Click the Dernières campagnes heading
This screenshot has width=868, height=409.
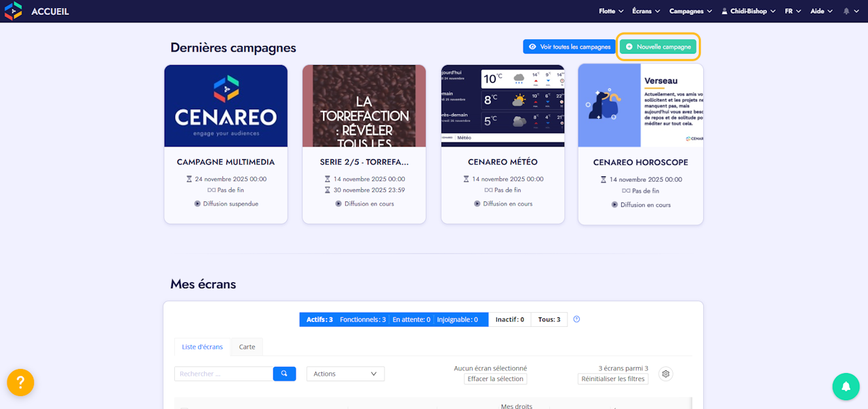pyautogui.click(x=233, y=48)
